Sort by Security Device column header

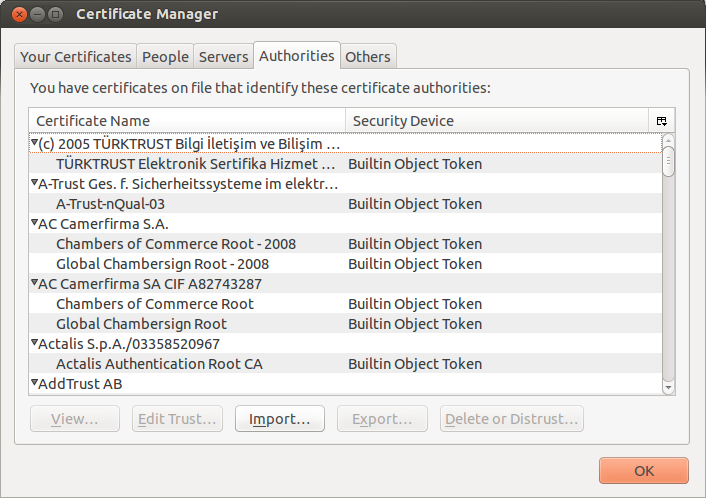(496, 121)
